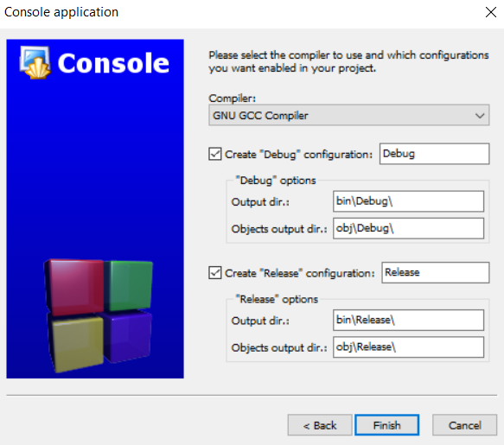Go back with the < Back button
Image resolution: width=504 pixels, height=445 pixels.
[320, 425]
